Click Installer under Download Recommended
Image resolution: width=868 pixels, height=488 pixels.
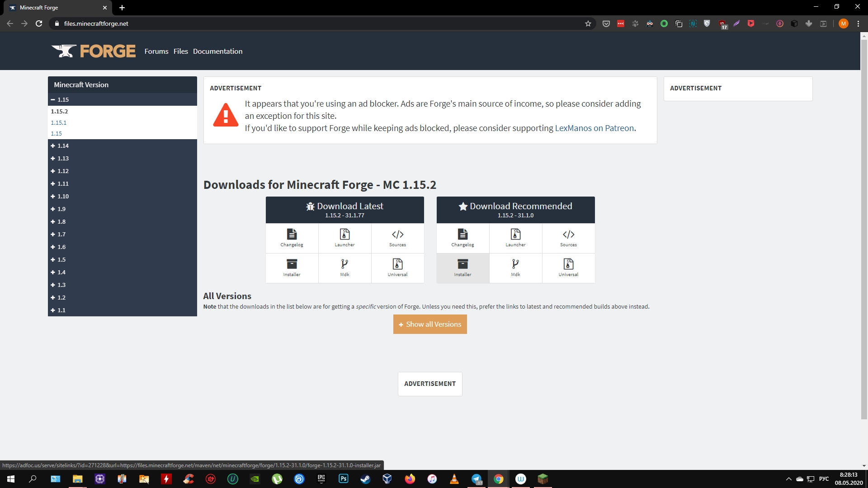pos(462,268)
